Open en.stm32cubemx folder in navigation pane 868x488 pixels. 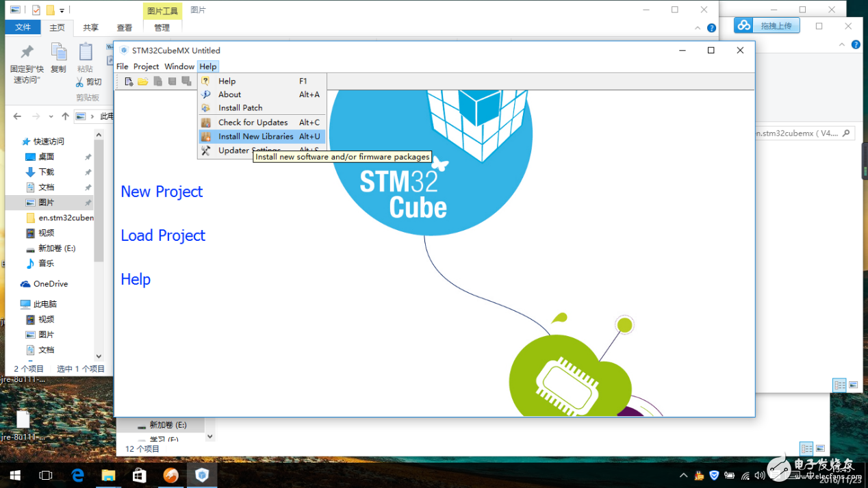click(60, 218)
